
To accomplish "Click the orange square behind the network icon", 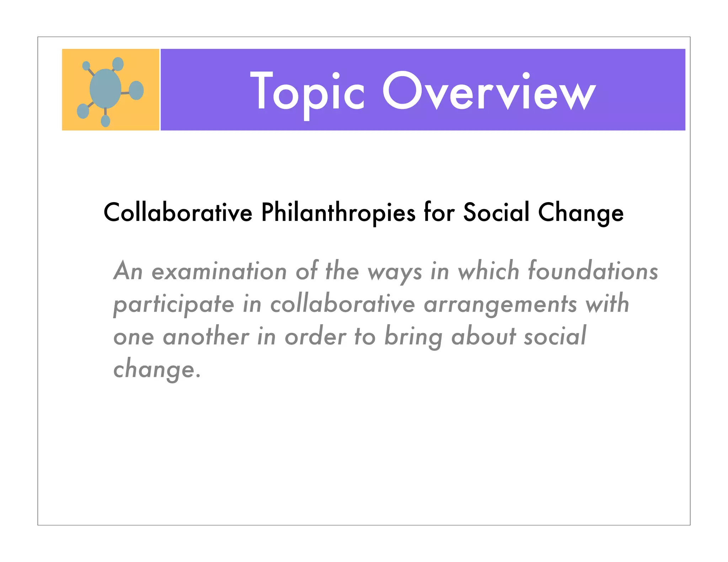I will point(111,90).
